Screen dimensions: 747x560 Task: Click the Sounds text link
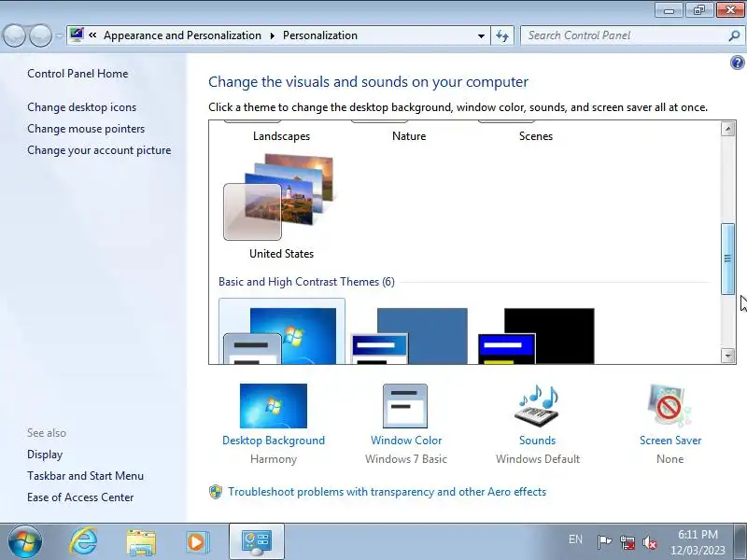(538, 441)
